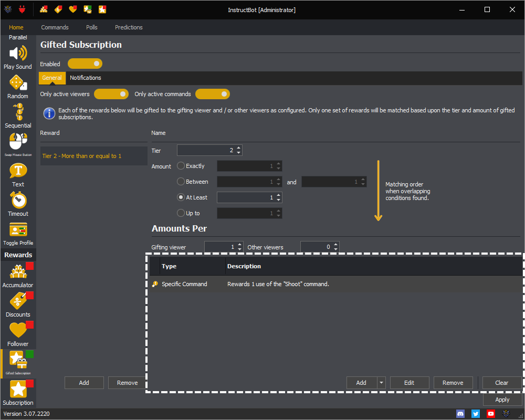
Task: Increase the Other viewers amount
Action: click(x=336, y=245)
